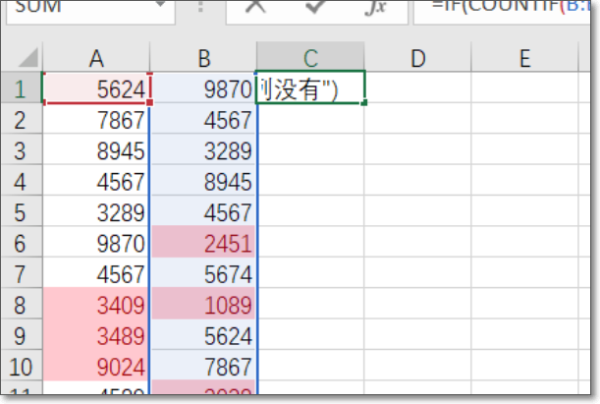
Task: Click the editing cell C1 showing 没有
Action: click(x=311, y=89)
